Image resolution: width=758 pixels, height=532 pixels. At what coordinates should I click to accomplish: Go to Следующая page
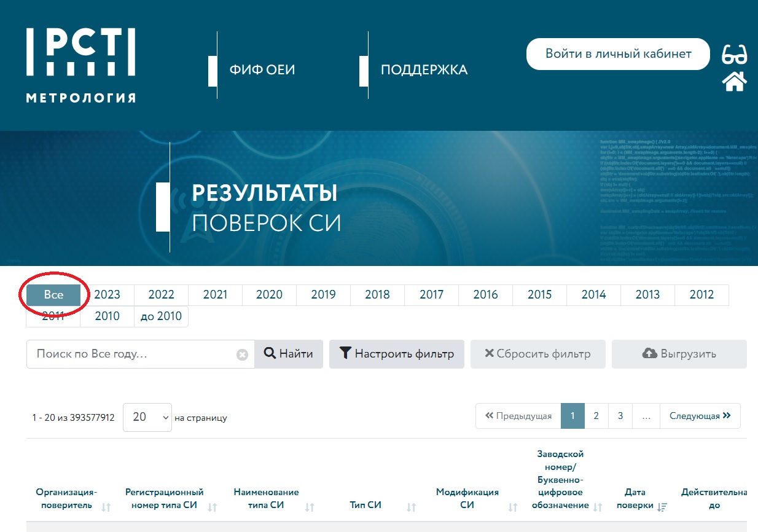pyautogui.click(x=700, y=416)
